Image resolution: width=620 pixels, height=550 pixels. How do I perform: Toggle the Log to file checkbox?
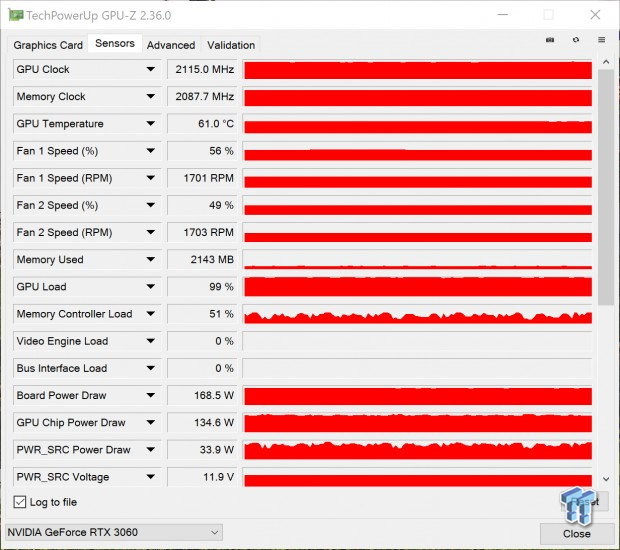(x=20, y=502)
